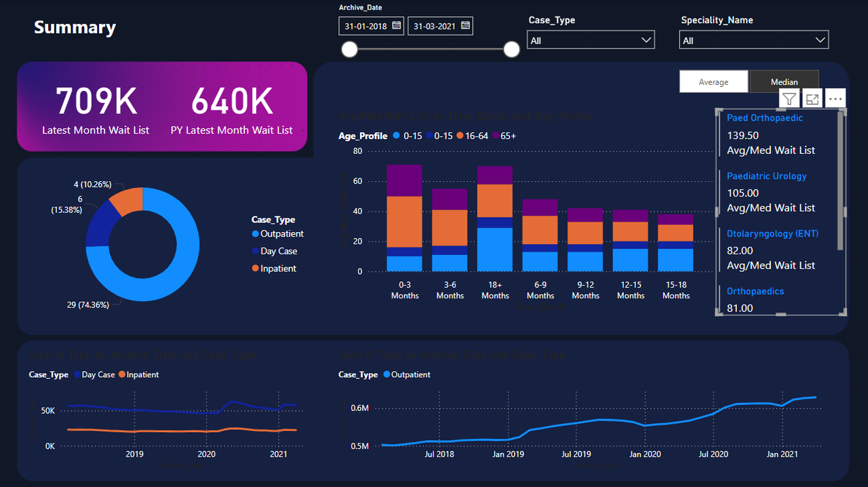This screenshot has height=487, width=868.
Task: Click the Paediatric Urology card title
Action: [767, 176]
